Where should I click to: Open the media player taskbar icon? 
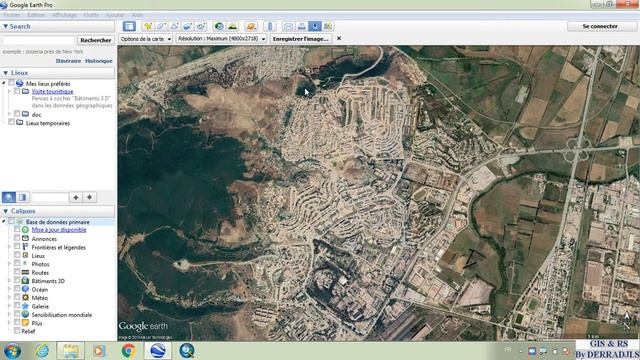coord(99,351)
